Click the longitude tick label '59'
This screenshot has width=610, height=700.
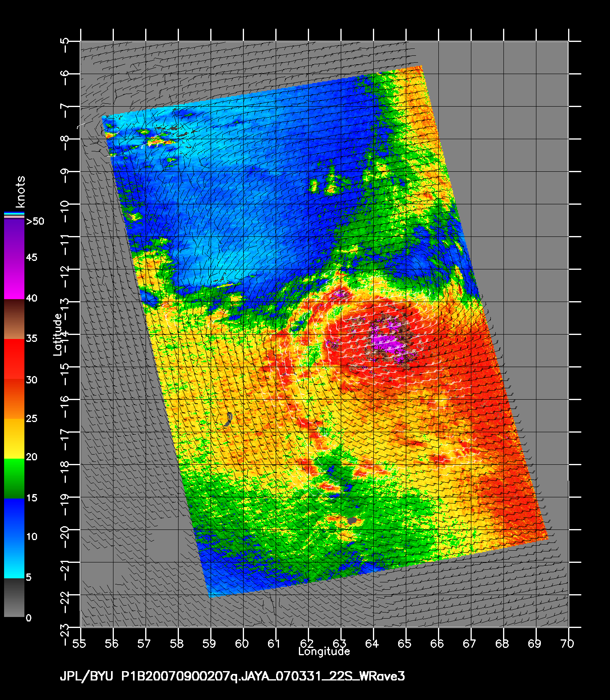point(209,643)
